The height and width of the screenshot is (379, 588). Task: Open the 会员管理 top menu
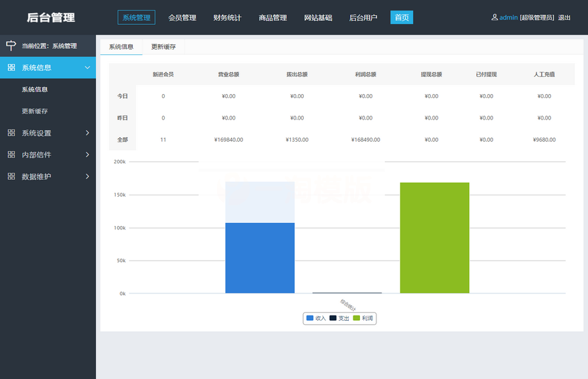click(182, 18)
